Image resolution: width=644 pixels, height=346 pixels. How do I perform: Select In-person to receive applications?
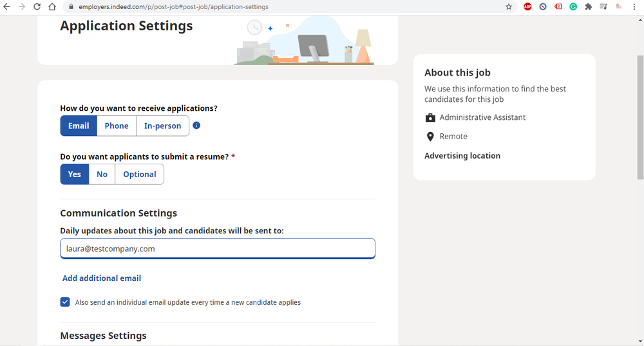163,126
